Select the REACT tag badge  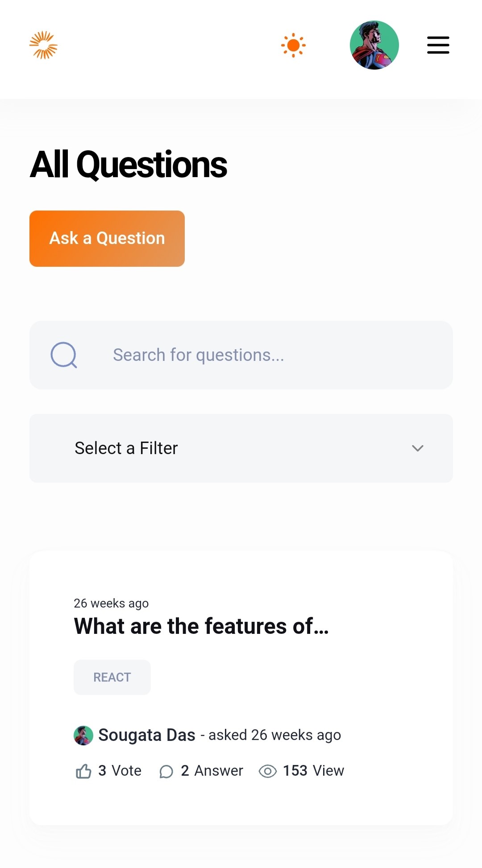click(112, 677)
